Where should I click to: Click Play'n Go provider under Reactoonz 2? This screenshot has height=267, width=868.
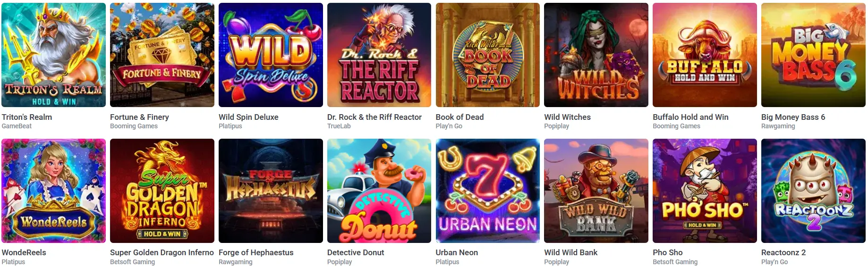coord(774,262)
